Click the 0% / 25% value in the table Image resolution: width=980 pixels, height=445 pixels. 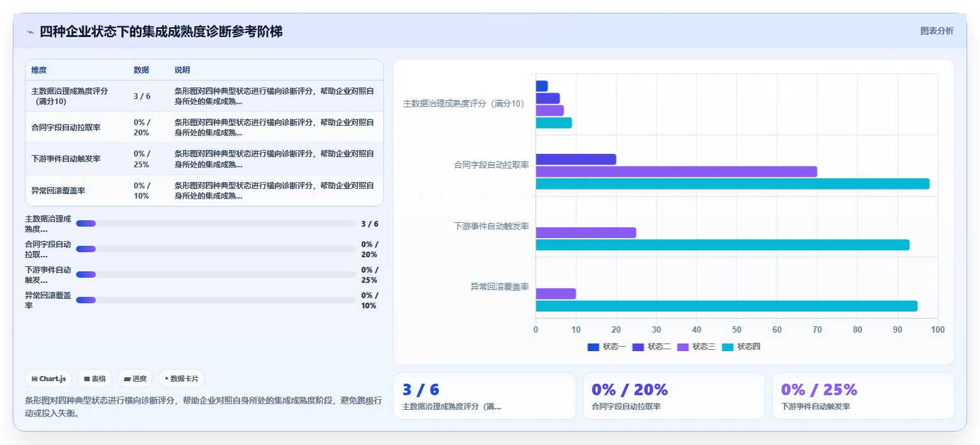[142, 159]
